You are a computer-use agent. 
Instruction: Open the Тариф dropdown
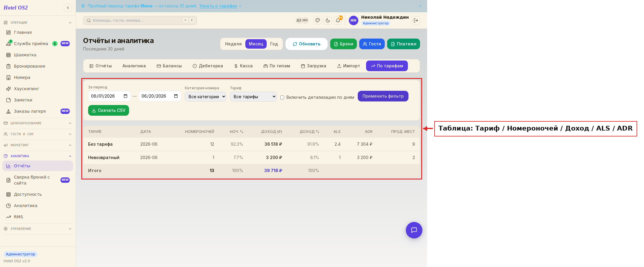tap(253, 97)
